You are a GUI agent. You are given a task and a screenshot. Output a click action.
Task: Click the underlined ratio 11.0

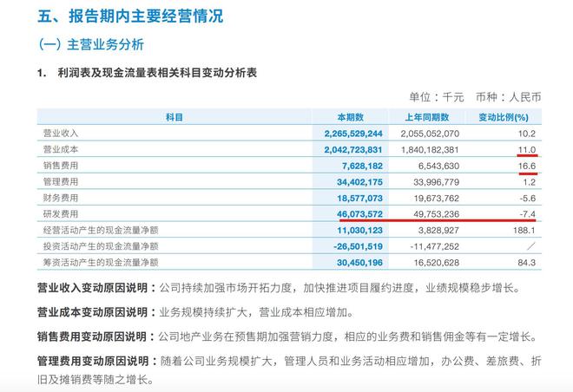527,150
